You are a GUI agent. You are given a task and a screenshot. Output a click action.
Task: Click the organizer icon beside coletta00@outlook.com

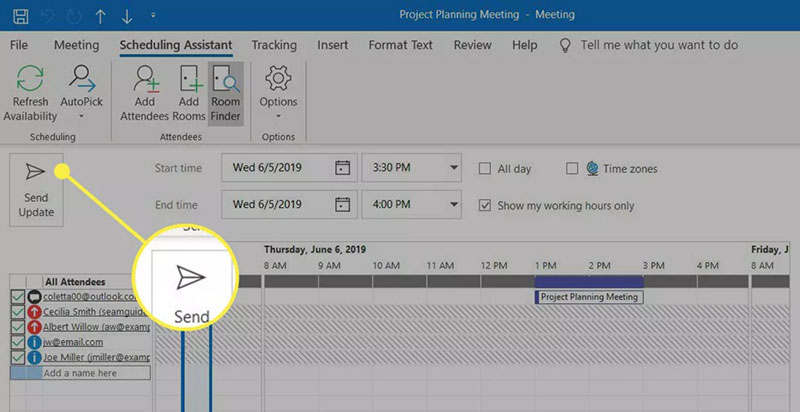pos(34,296)
